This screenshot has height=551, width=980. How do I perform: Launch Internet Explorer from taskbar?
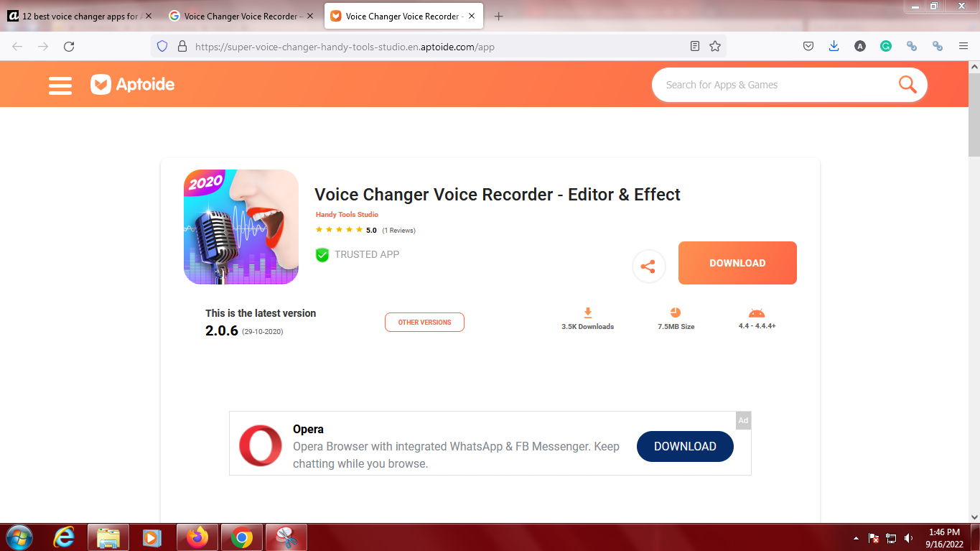point(65,537)
